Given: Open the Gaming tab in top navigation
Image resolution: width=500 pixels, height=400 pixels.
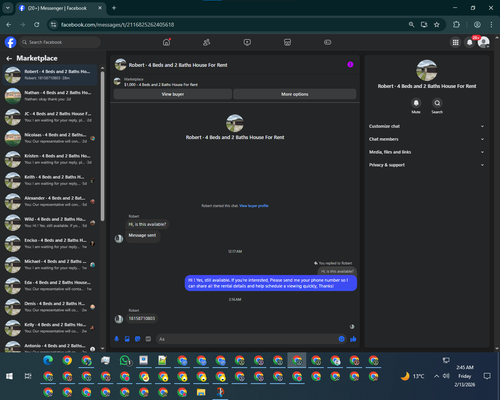Looking at the screenshot, I should (328, 42).
